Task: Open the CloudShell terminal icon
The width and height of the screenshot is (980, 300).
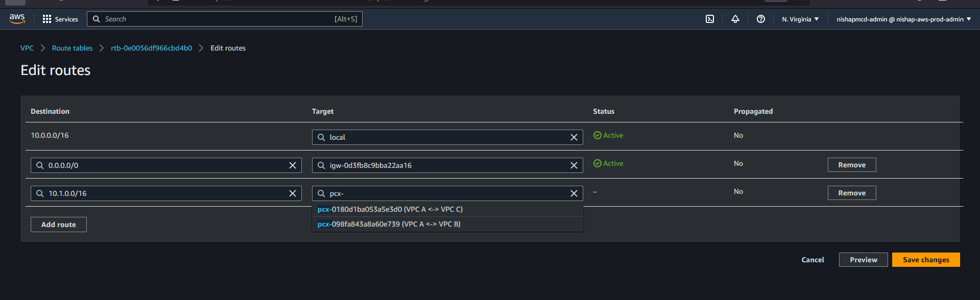Action: (710, 19)
